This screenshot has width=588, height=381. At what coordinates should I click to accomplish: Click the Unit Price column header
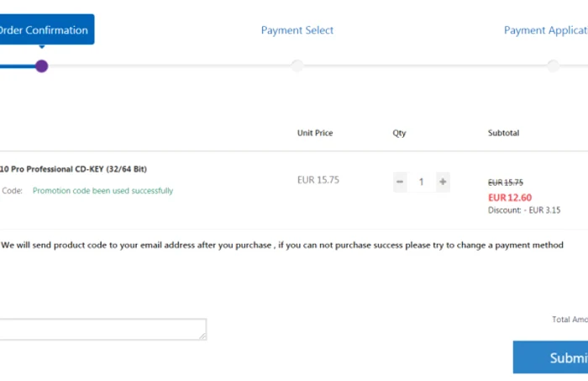point(315,133)
